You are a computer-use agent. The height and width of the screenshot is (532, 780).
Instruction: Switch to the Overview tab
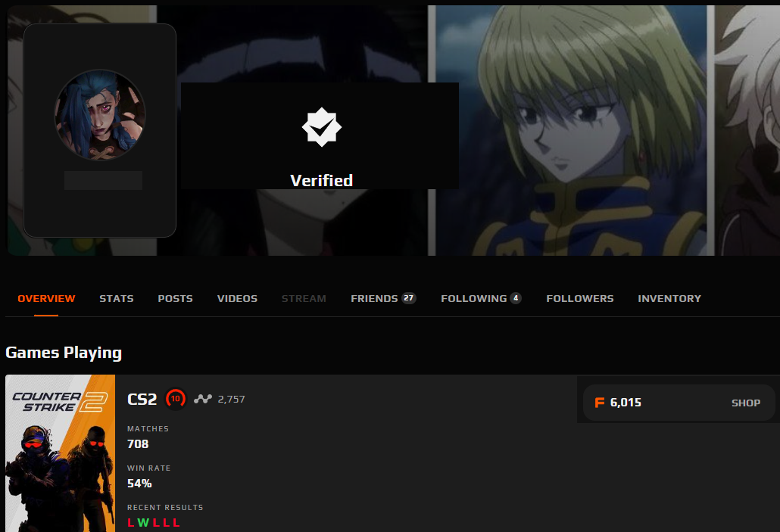pos(46,298)
